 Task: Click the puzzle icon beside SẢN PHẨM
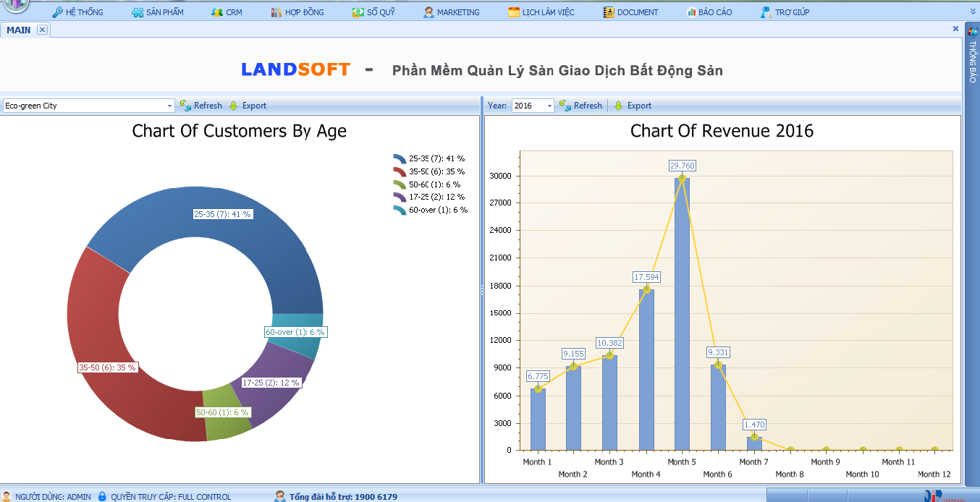coord(138,12)
